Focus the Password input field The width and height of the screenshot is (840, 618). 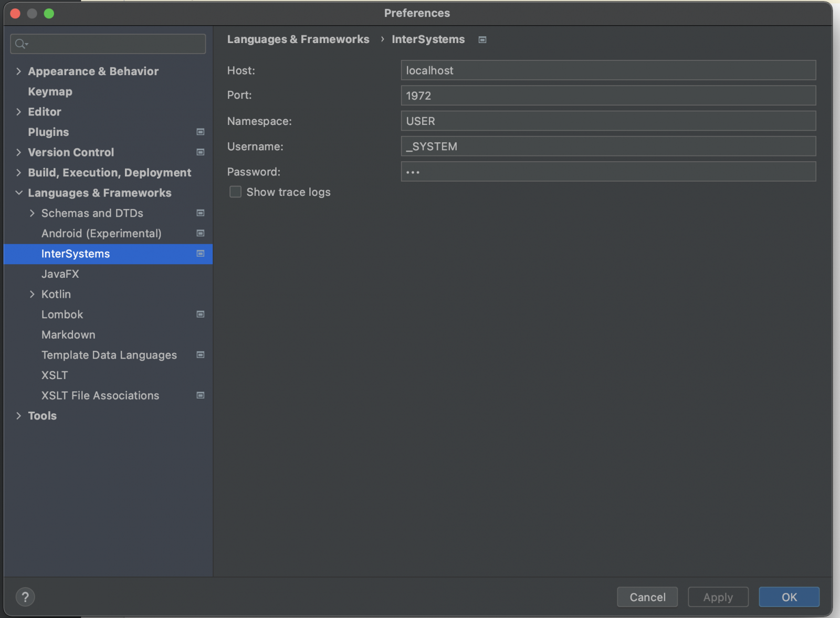[608, 172]
